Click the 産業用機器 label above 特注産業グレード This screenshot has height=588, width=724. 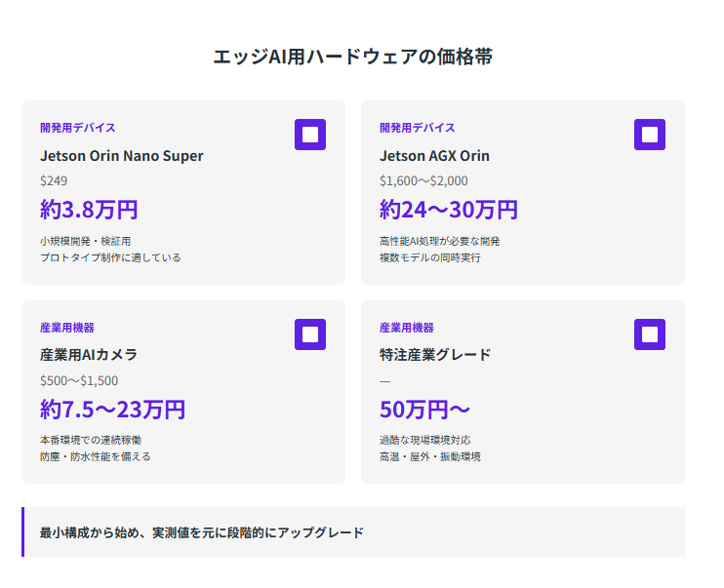point(407,328)
